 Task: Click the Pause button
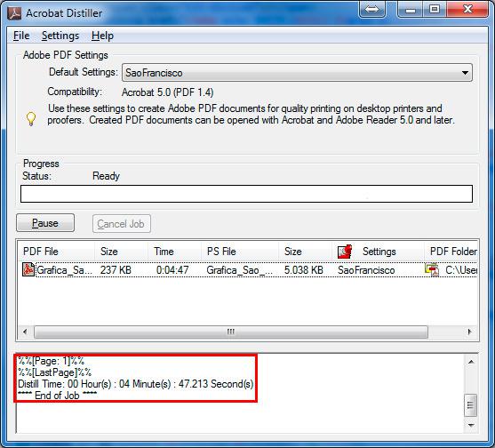[x=45, y=223]
